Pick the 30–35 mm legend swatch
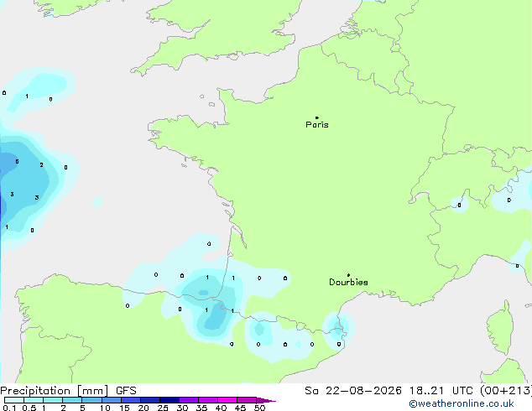The height and width of the screenshot is (411, 532). (189, 400)
